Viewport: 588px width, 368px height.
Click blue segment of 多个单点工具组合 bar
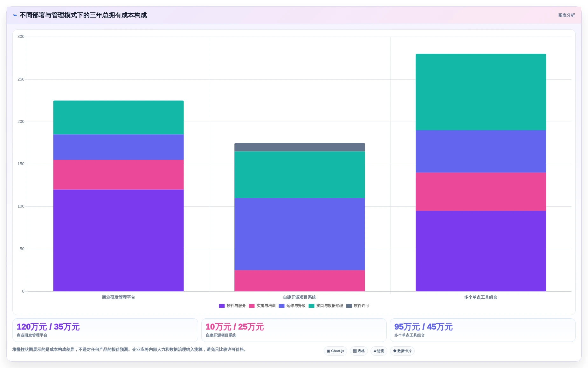pos(481,152)
